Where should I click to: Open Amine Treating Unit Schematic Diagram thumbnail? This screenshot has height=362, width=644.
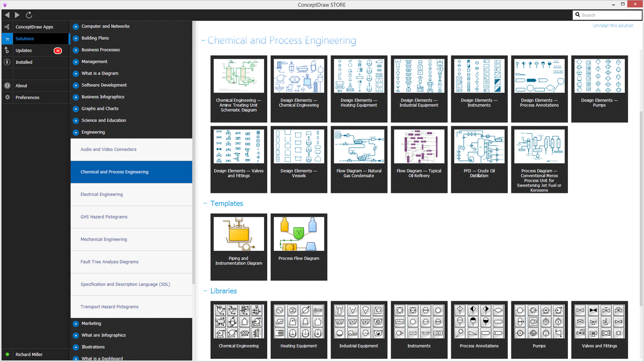click(239, 76)
